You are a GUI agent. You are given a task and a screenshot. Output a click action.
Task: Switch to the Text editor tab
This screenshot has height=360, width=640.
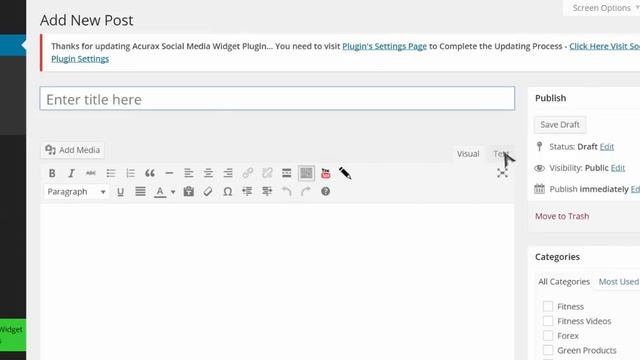point(501,154)
